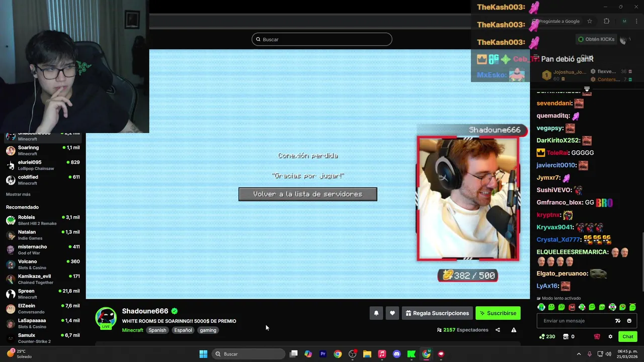Image resolution: width=644 pixels, height=362 pixels.
Task: Click the Kick Buscar search field
Action: [322, 39]
